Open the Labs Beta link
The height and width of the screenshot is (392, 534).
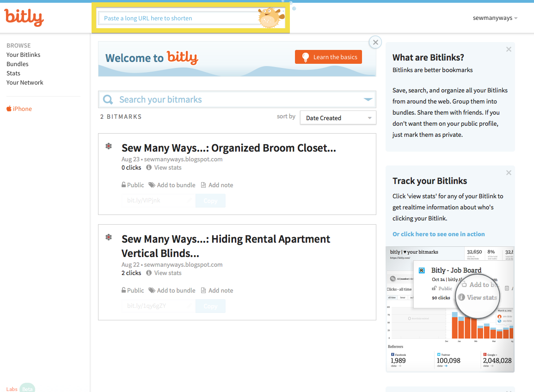(20, 389)
